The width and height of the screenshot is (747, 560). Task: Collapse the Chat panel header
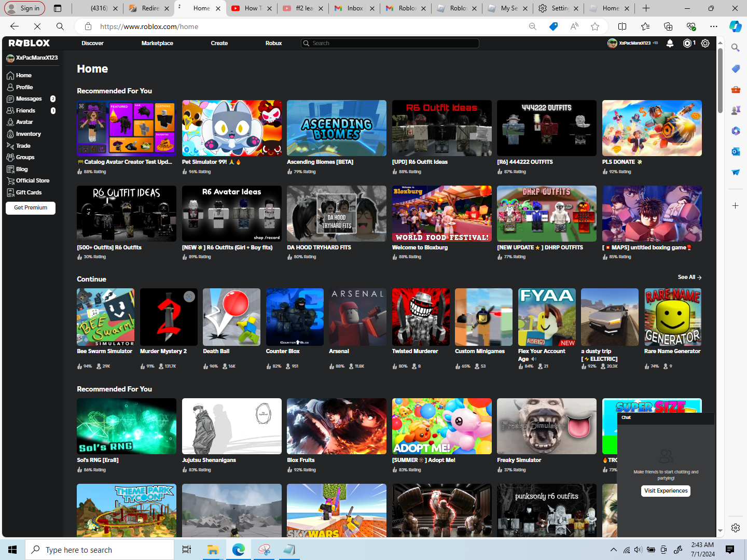click(x=666, y=417)
